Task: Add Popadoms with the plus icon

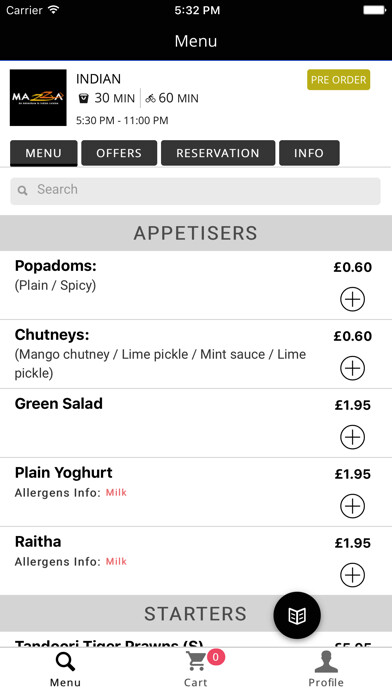Action: point(352,299)
